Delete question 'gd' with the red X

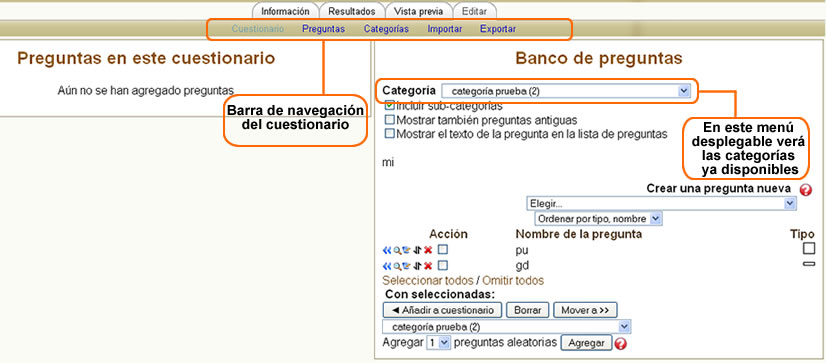tap(428, 266)
